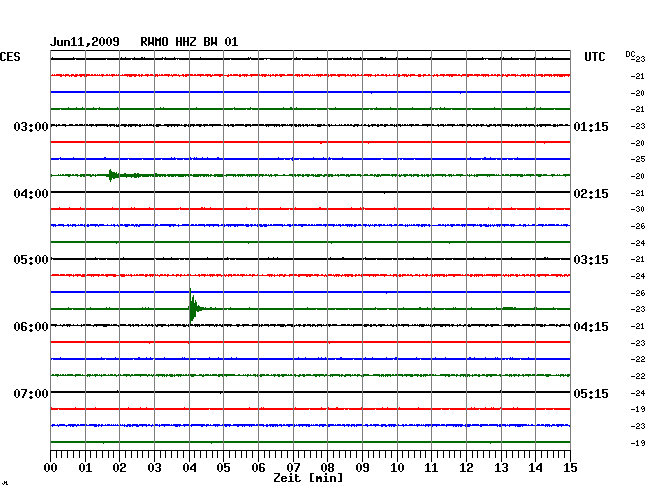Select the 04:00 local time label

click(x=31, y=194)
